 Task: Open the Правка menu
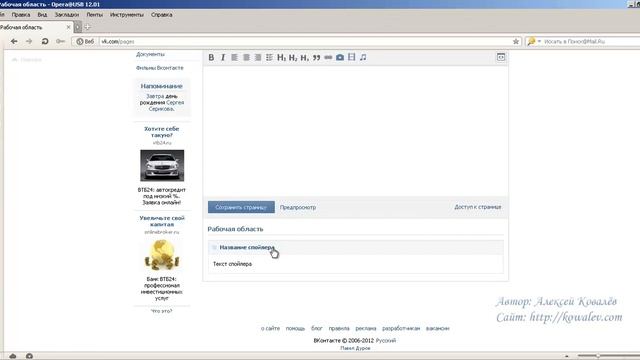[20, 15]
